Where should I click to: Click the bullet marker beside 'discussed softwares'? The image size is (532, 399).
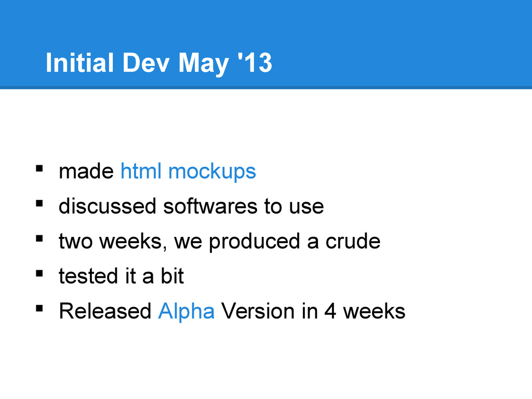[x=39, y=203]
